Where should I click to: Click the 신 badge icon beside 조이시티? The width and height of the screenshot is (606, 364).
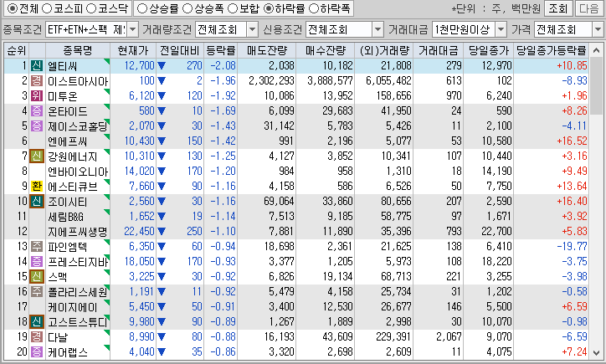coord(37,202)
